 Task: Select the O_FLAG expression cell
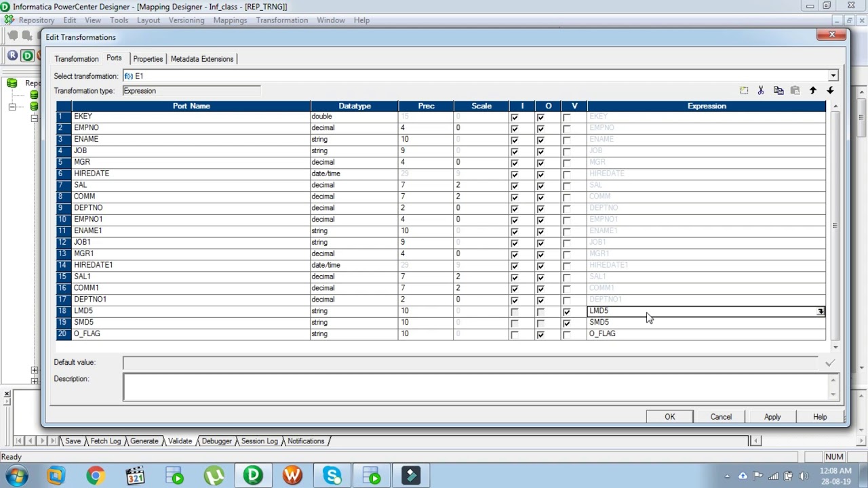pos(707,334)
